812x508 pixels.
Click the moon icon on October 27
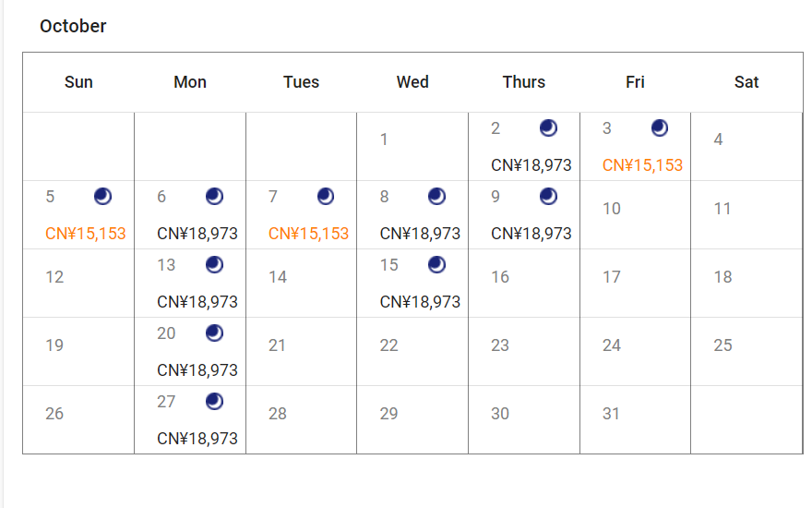214,401
